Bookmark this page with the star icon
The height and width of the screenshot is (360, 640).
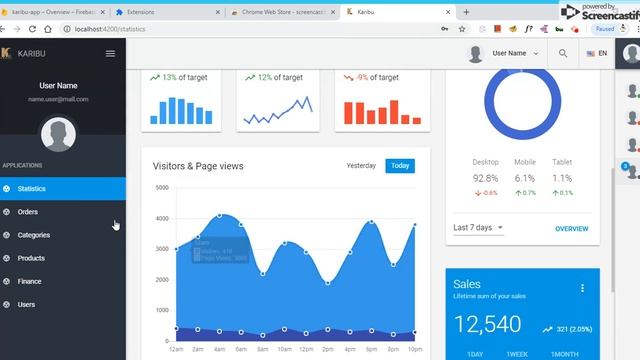tap(462, 29)
